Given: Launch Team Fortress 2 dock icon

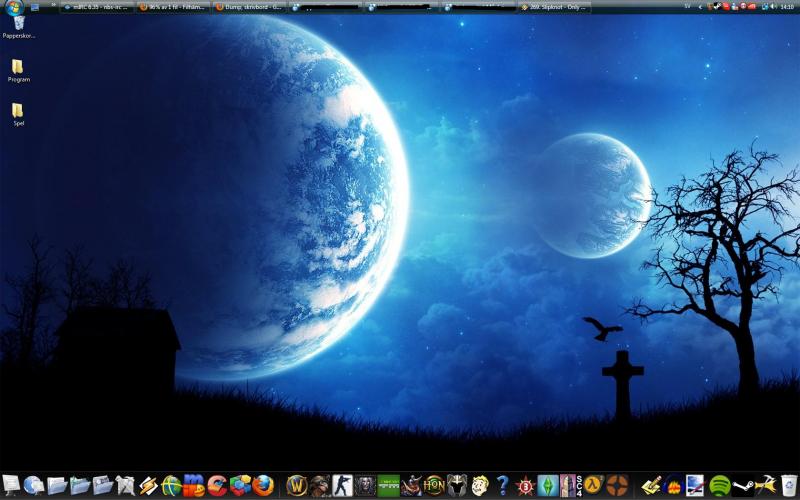Looking at the screenshot, I should 617,486.
